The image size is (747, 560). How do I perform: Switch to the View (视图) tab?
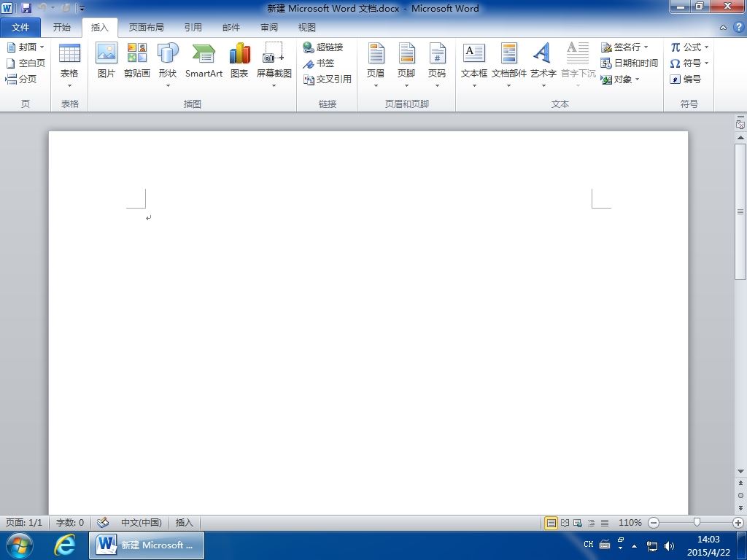click(307, 28)
